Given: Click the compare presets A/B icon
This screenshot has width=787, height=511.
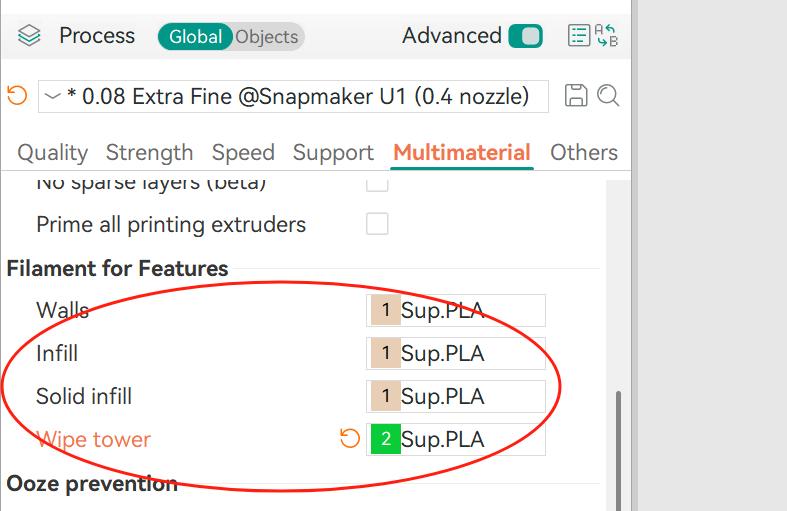Looking at the screenshot, I should coord(606,36).
